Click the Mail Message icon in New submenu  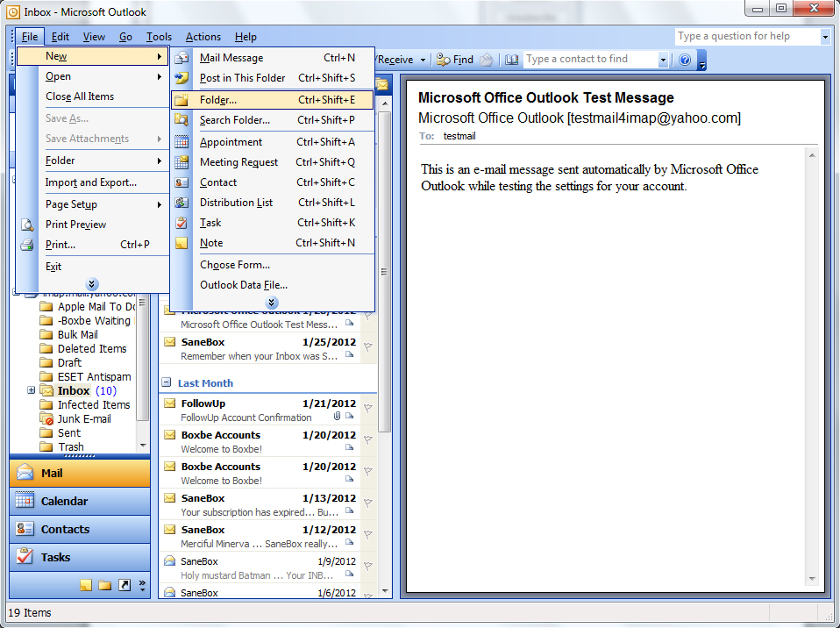[182, 57]
